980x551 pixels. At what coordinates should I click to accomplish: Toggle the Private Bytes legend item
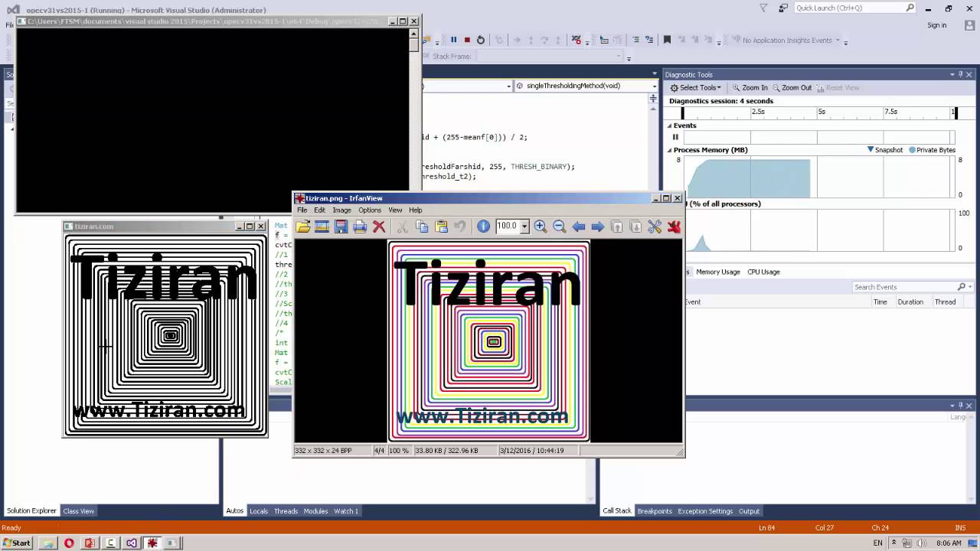[932, 150]
